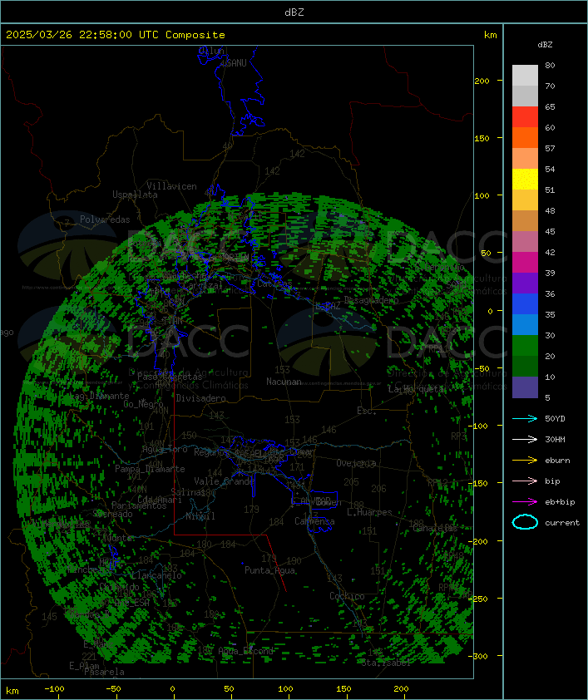Click the cyan ellipse 'current' symbol
The image size is (588, 700).
pos(525,522)
